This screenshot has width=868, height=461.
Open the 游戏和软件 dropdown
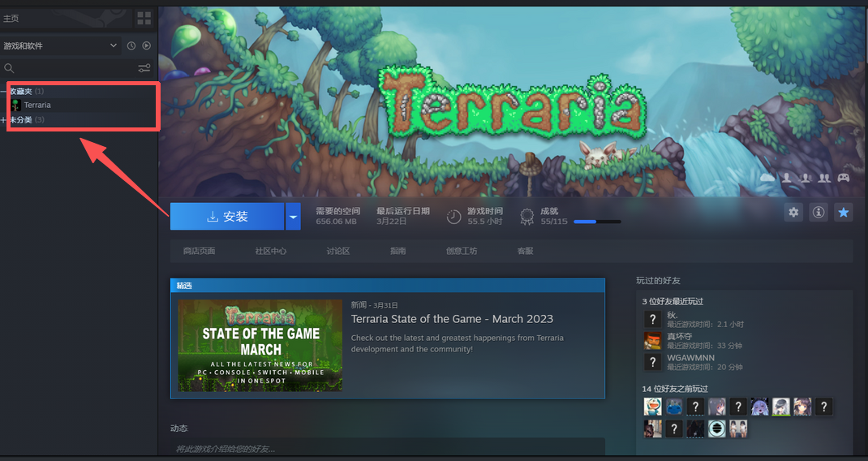[x=61, y=46]
